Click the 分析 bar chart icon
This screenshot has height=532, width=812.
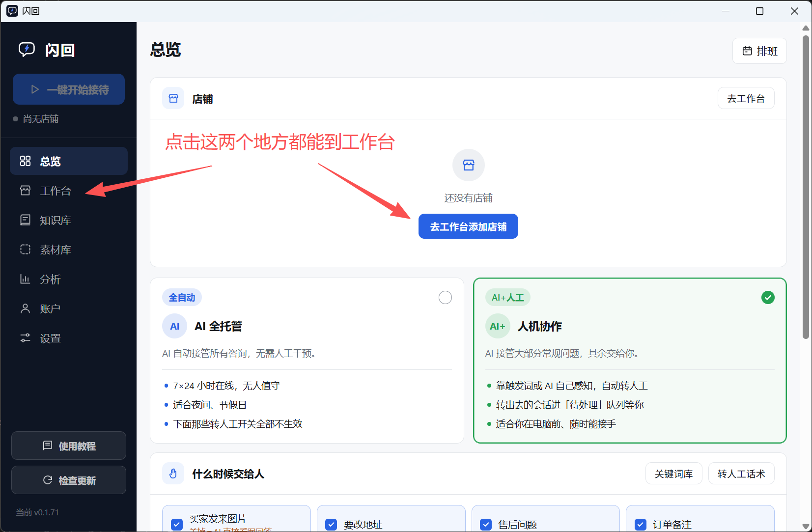pyautogui.click(x=25, y=279)
